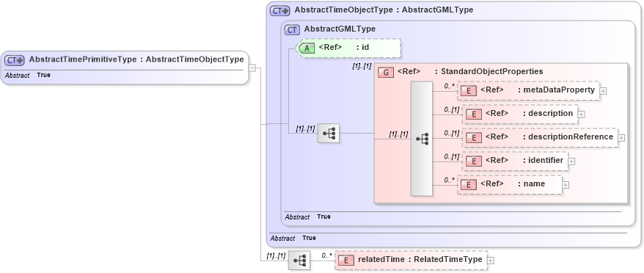Click the E icon beside name
644x273 pixels.
469,185
